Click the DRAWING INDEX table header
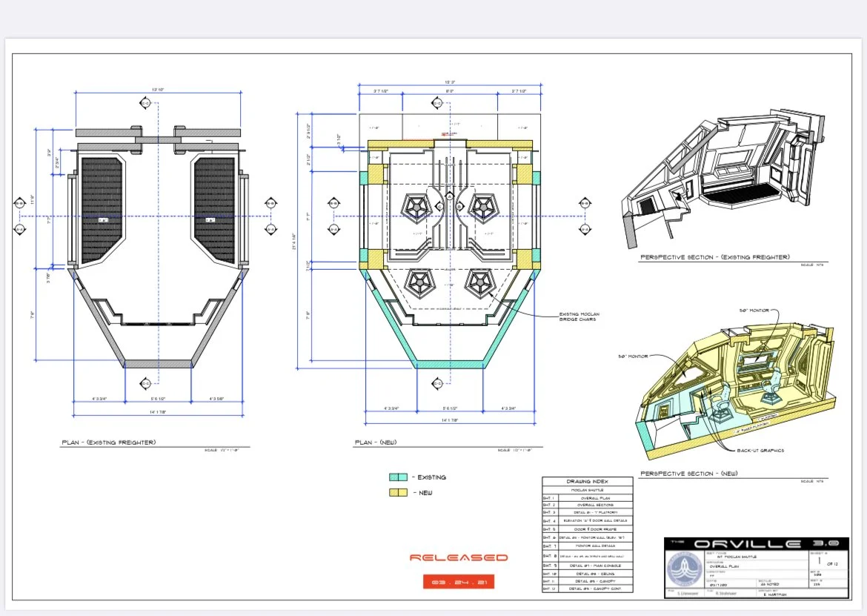 587,482
